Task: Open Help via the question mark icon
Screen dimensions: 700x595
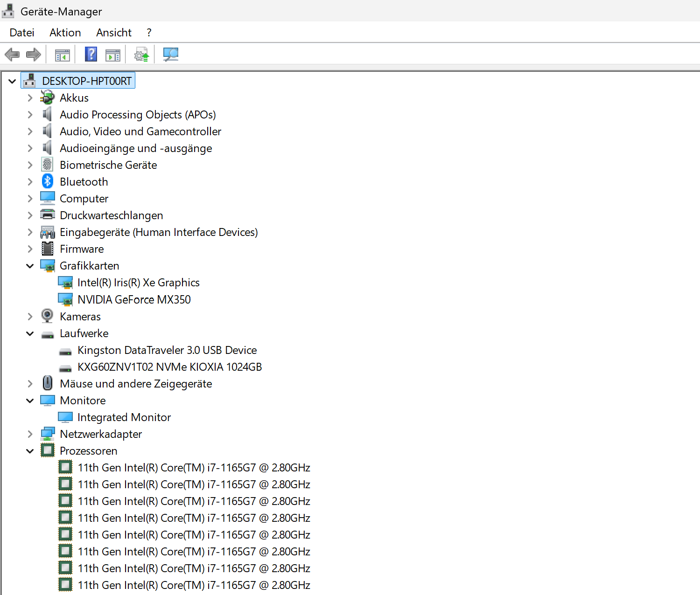Action: [91, 54]
